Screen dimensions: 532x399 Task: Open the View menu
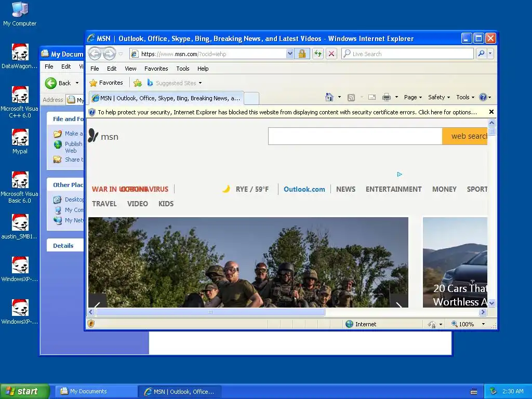(x=130, y=69)
